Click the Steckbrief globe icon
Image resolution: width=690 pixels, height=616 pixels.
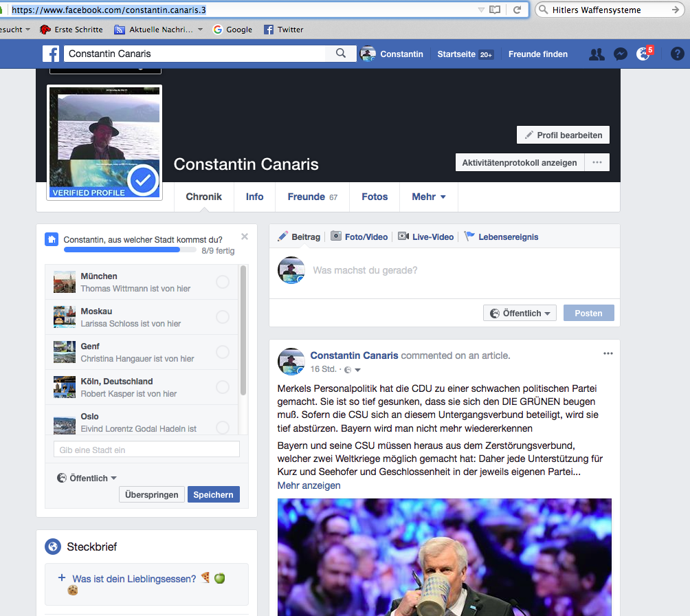53,547
